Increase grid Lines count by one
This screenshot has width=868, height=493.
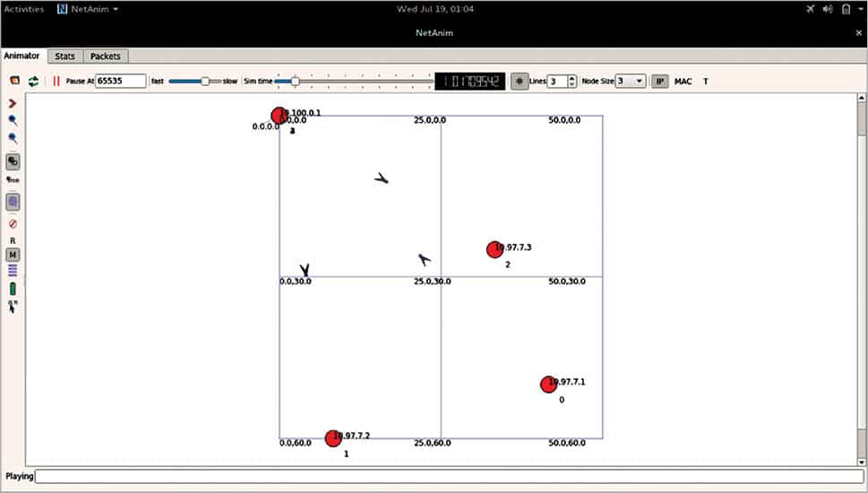point(572,78)
